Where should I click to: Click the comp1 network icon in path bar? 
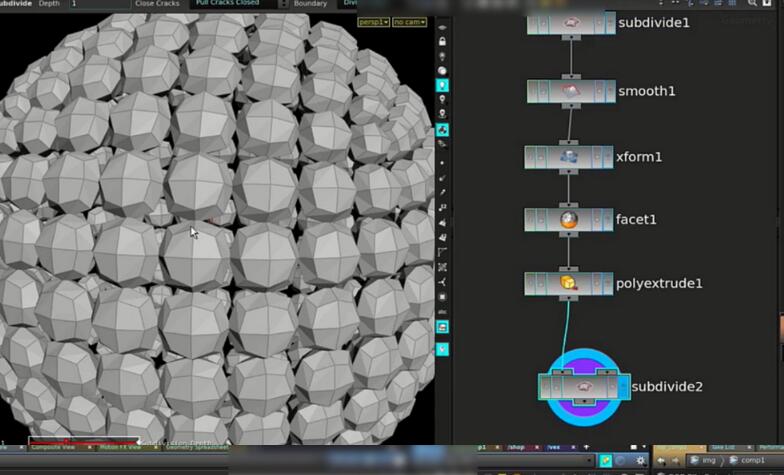[x=734, y=460]
